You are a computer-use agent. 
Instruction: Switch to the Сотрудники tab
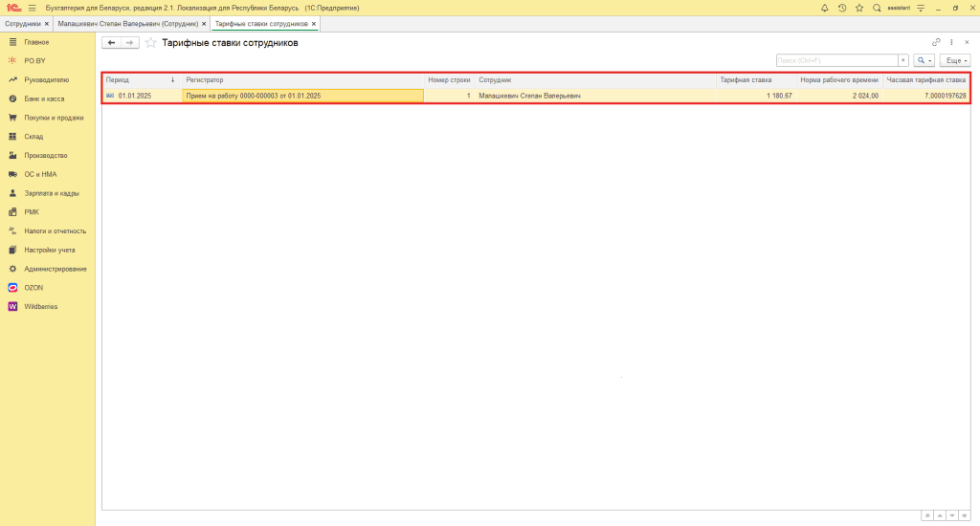[23, 24]
